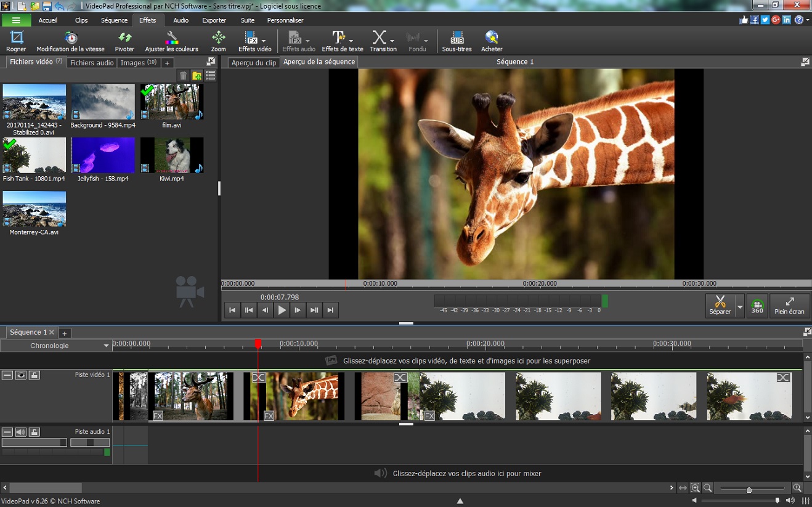
Task: Open the Sous-titres subtitles tool
Action: pos(457,41)
